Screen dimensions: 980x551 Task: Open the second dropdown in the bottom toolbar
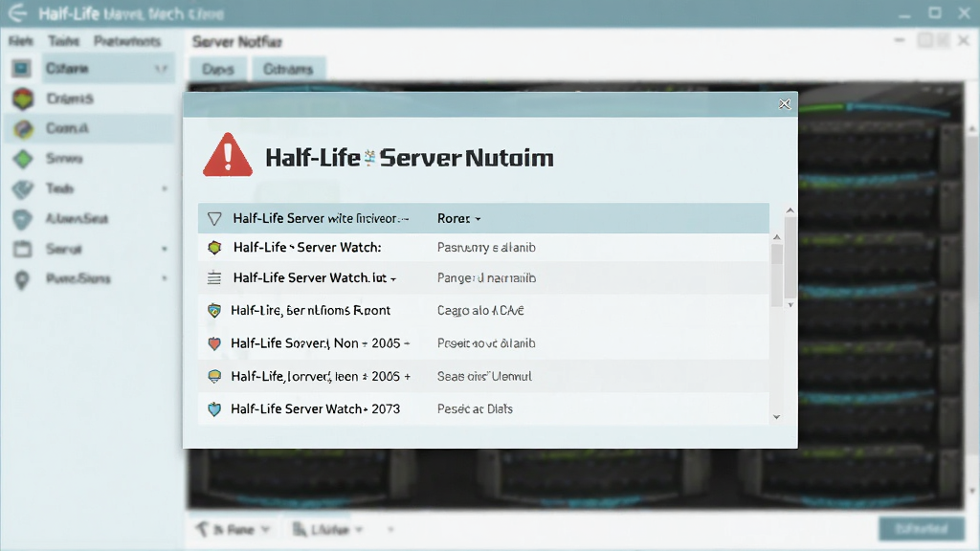point(328,530)
